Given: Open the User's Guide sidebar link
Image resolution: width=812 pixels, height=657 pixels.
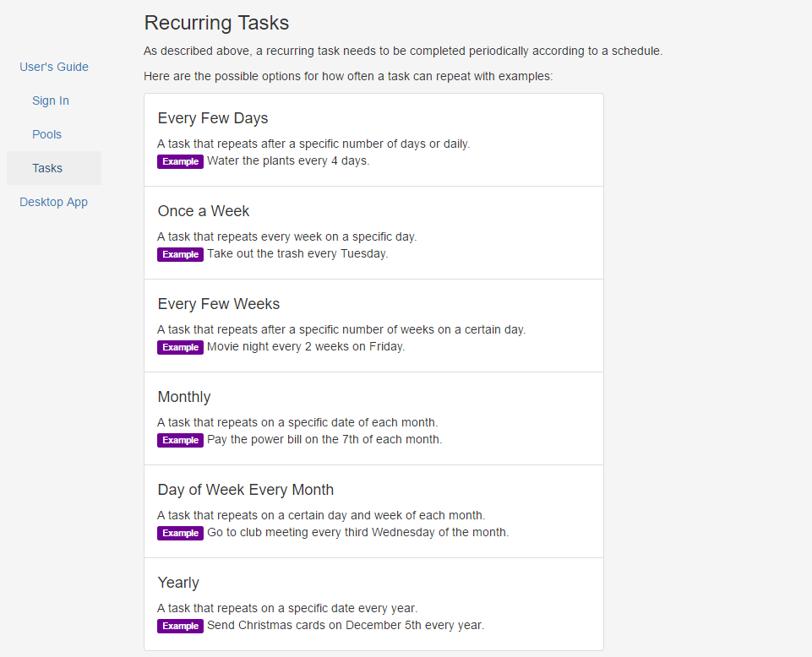Looking at the screenshot, I should click(54, 67).
